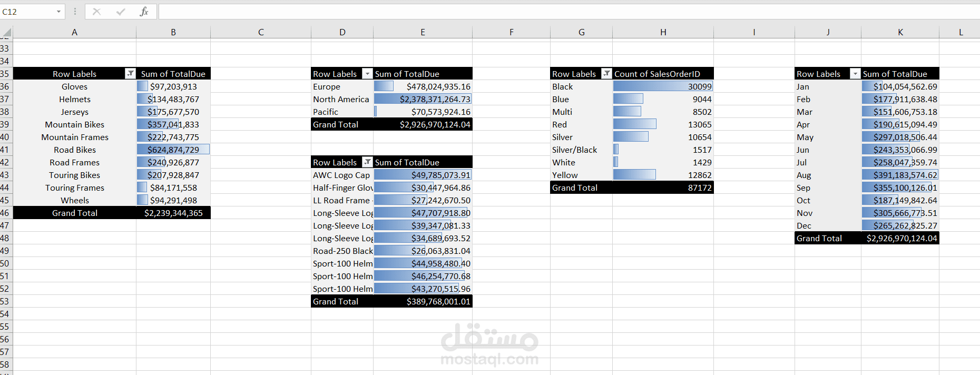Open filter icon on column A Row Labels

[x=130, y=74]
